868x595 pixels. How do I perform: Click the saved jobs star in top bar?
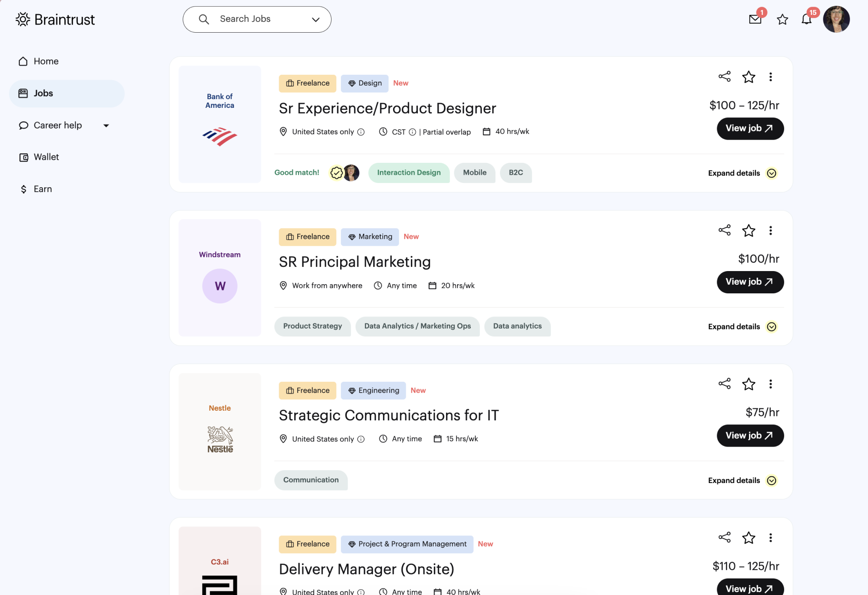pyautogui.click(x=782, y=19)
